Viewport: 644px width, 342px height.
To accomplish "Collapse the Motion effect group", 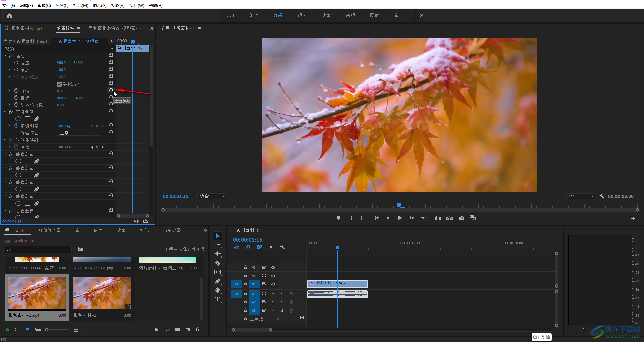I will [5, 55].
